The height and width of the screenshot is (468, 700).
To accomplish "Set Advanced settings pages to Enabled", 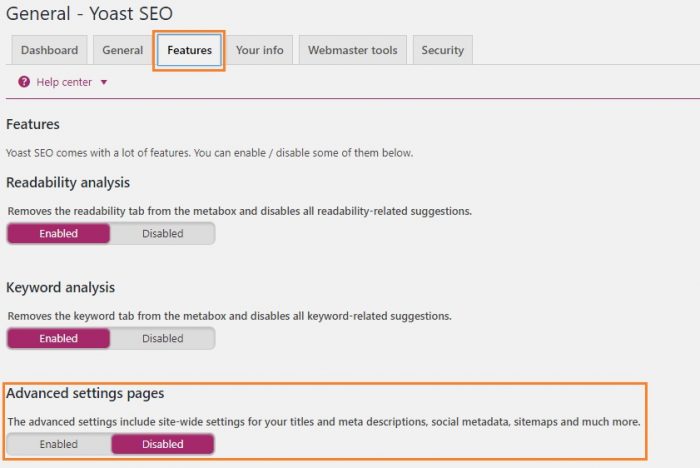I will (58, 444).
